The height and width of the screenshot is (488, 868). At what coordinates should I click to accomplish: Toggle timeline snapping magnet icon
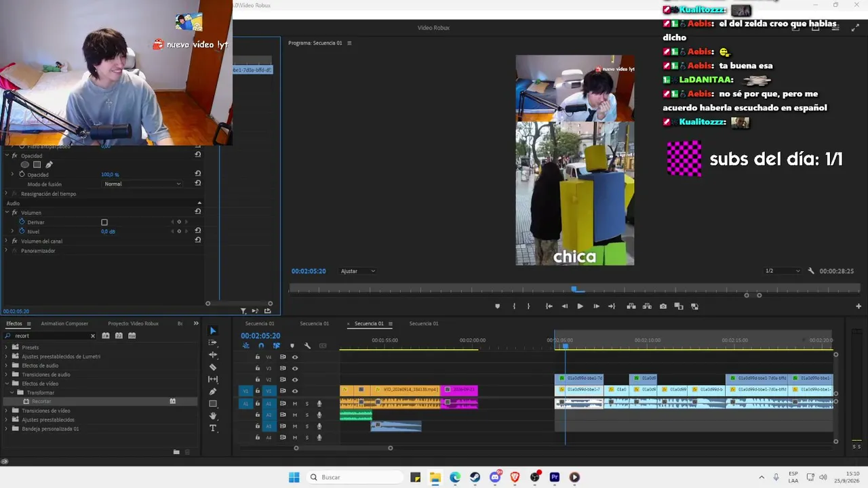click(261, 346)
